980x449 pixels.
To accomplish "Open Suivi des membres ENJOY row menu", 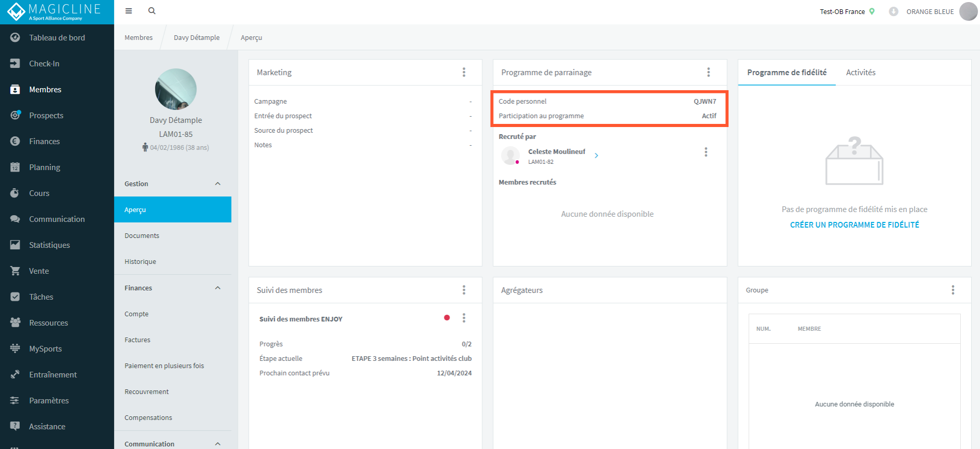I will [x=464, y=318].
